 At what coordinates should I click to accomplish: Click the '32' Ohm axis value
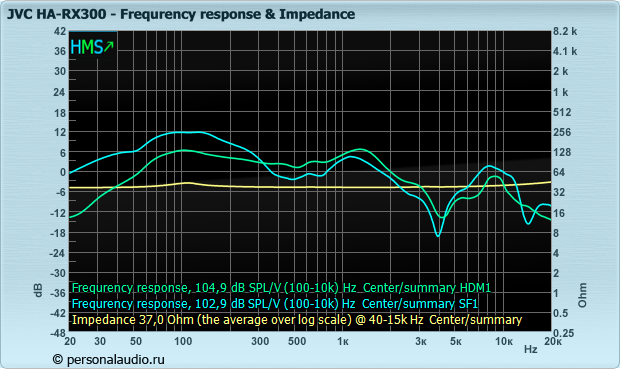click(559, 193)
